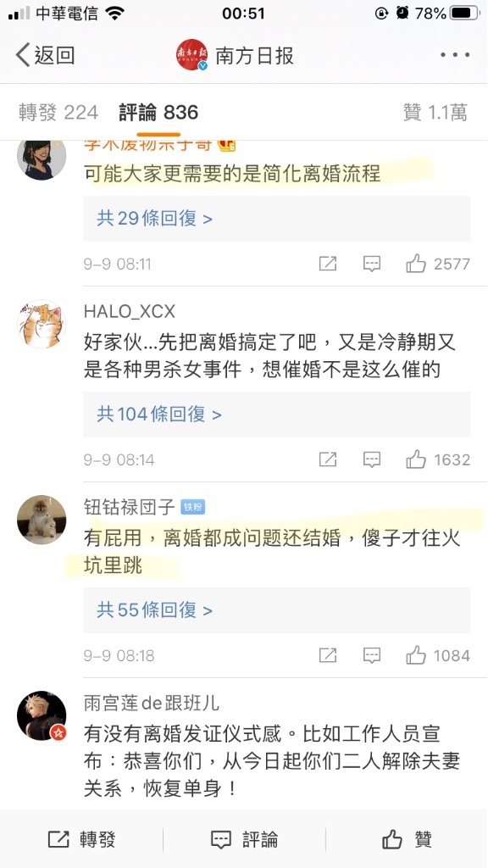
Task: Tap reply icon under HALO_XCX's comment
Action: (x=372, y=459)
